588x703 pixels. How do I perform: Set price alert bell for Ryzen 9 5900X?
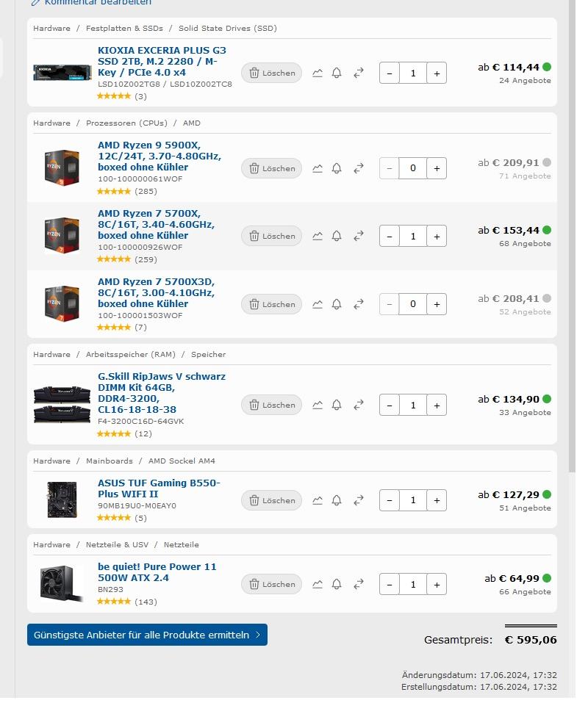click(x=337, y=168)
